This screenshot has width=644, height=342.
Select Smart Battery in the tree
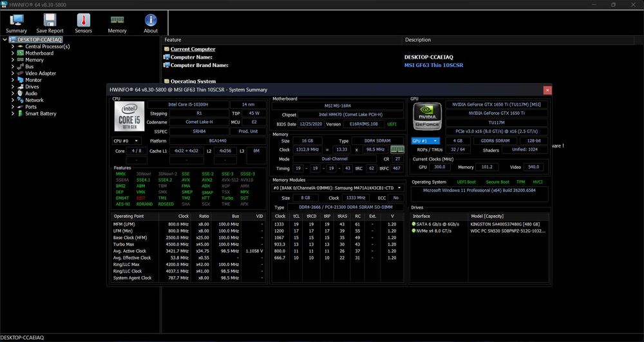pos(41,113)
